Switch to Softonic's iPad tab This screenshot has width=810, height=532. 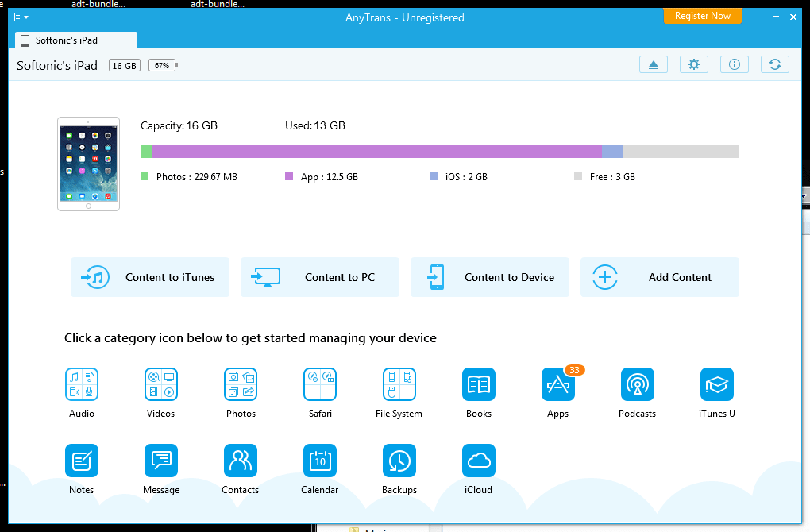[76, 40]
